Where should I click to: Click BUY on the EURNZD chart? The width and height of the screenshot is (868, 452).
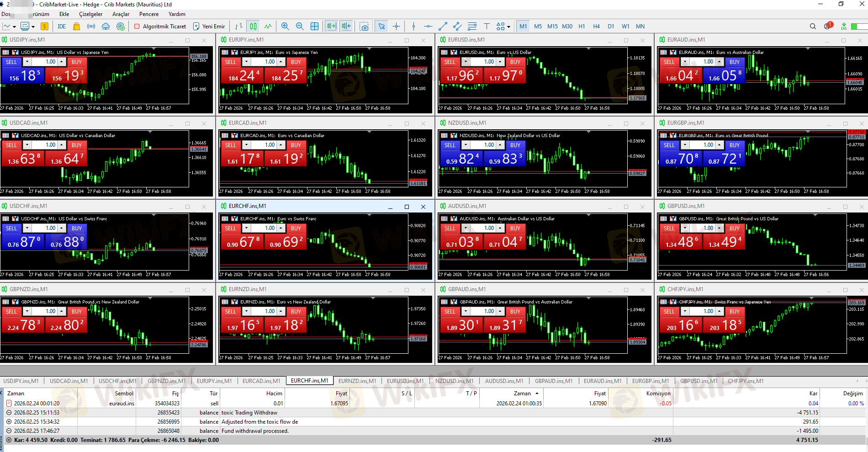296,312
